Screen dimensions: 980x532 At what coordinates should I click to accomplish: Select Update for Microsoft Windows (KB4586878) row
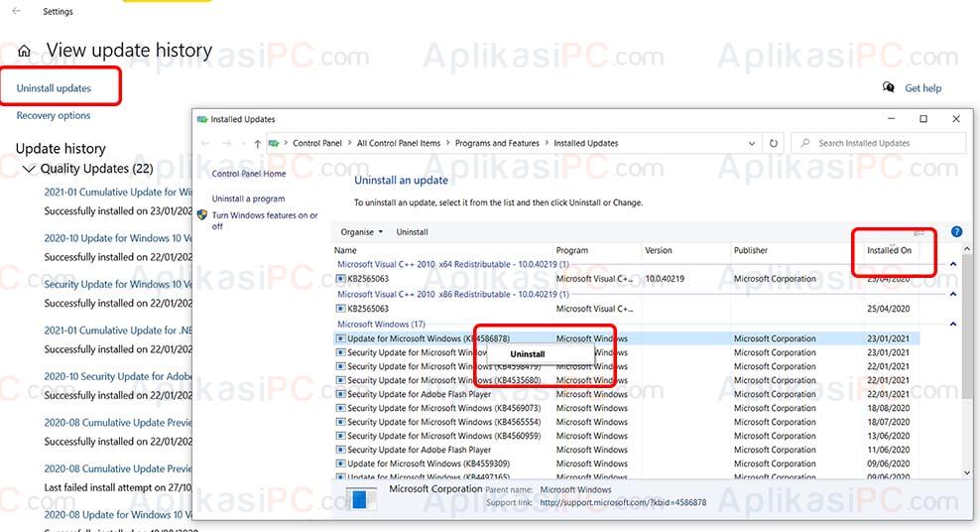pyautogui.click(x=626, y=338)
